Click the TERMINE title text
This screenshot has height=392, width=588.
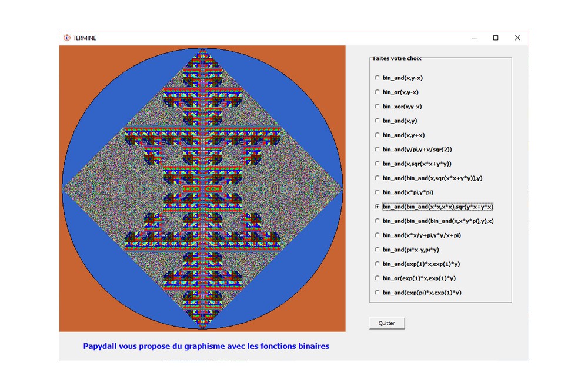[x=85, y=38]
